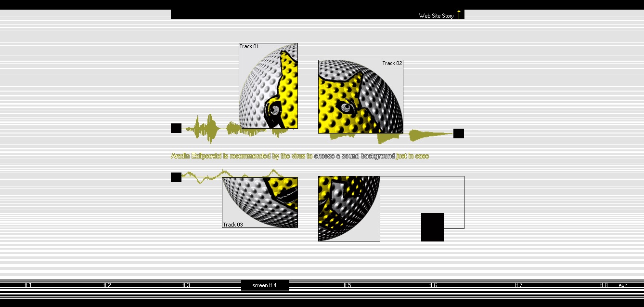Select the Track 01 image
644x307 pixels.
[268, 86]
